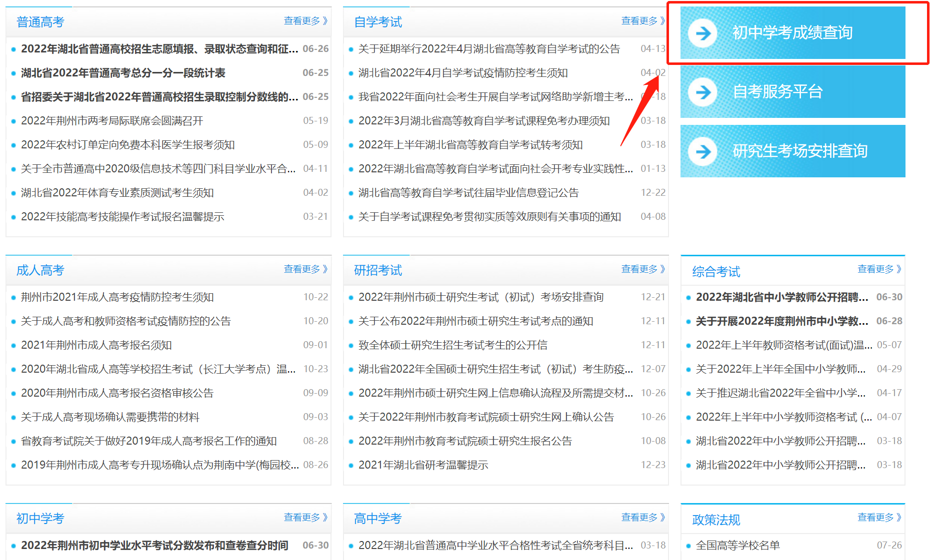The image size is (930, 560).
Task: View 2022年荆州市初中学业水平考试分数发布 notice
Action: 154,546
